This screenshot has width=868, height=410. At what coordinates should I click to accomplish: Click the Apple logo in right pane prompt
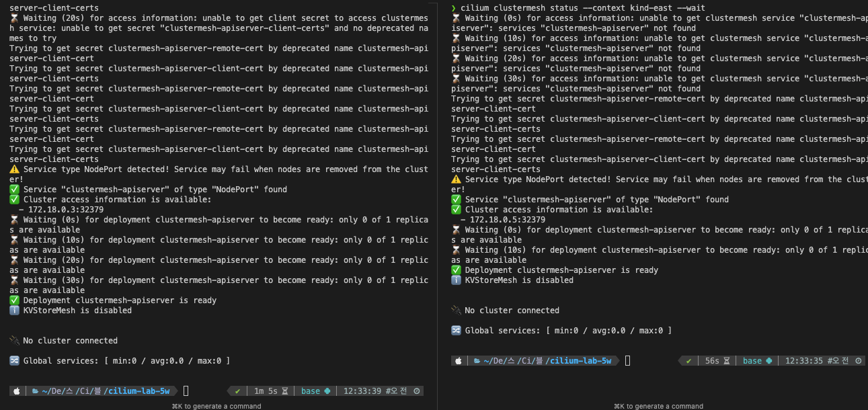click(x=459, y=361)
